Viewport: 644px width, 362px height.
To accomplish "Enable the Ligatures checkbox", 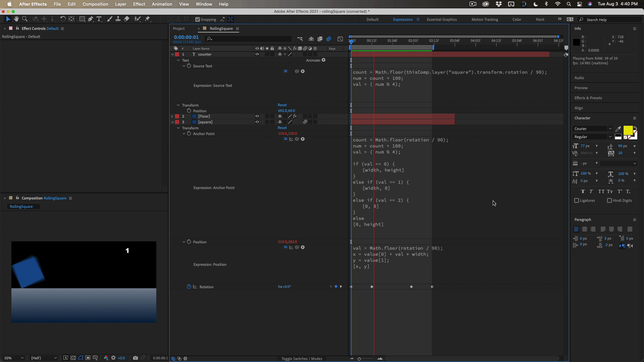I will pyautogui.click(x=577, y=200).
